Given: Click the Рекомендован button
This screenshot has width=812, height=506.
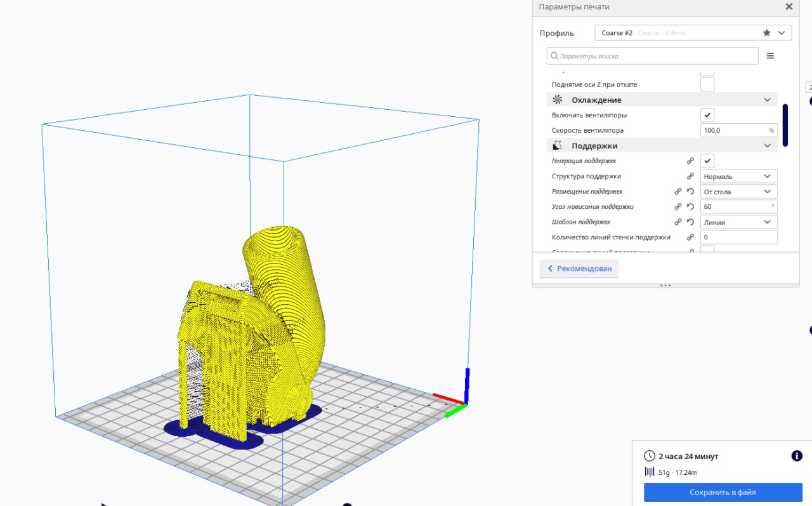Looking at the screenshot, I should (579, 269).
